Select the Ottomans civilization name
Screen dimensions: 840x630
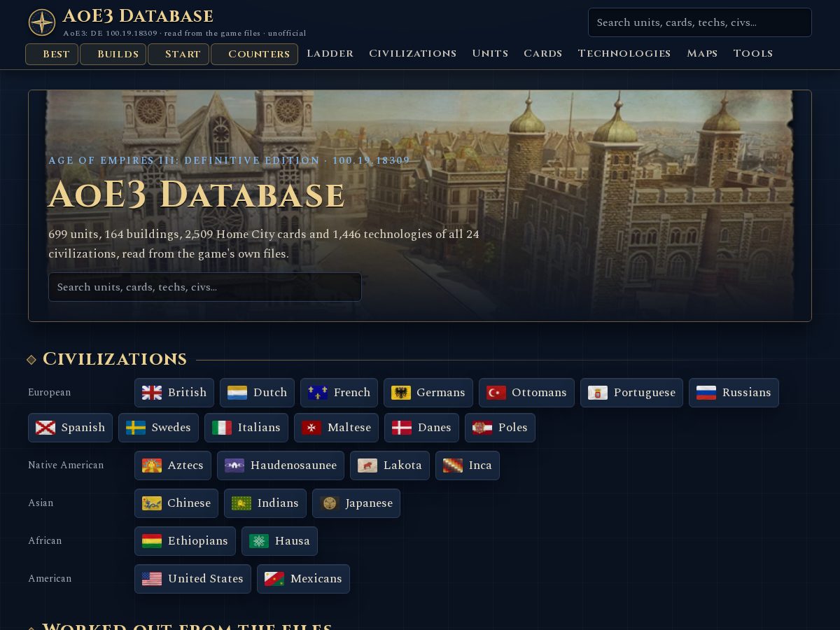pos(539,393)
